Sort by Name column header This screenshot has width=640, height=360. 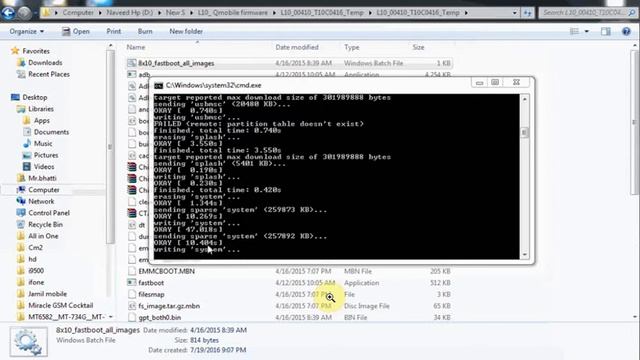(x=136, y=47)
